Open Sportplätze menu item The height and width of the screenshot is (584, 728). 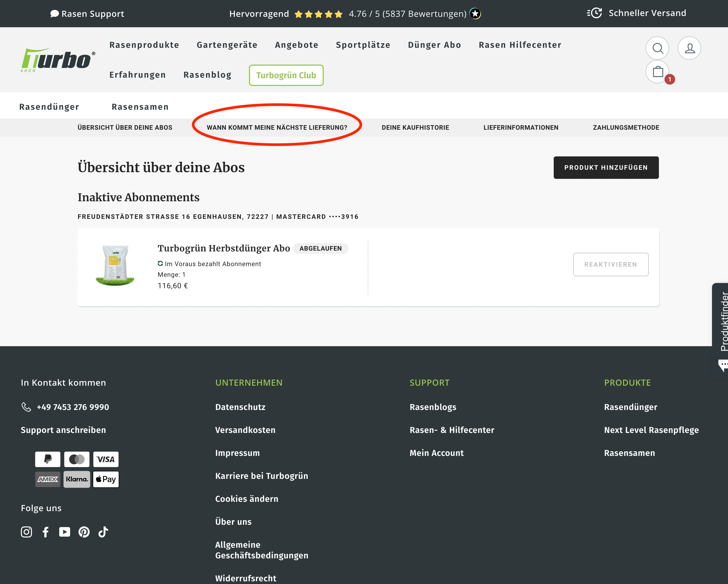363,45
